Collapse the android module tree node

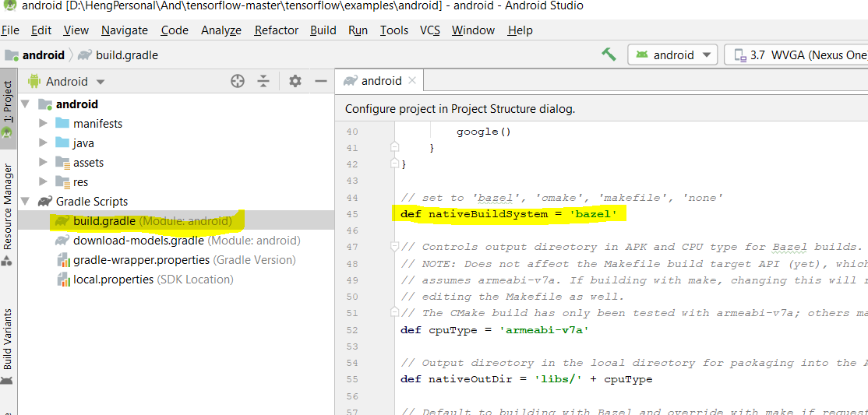pos(25,104)
